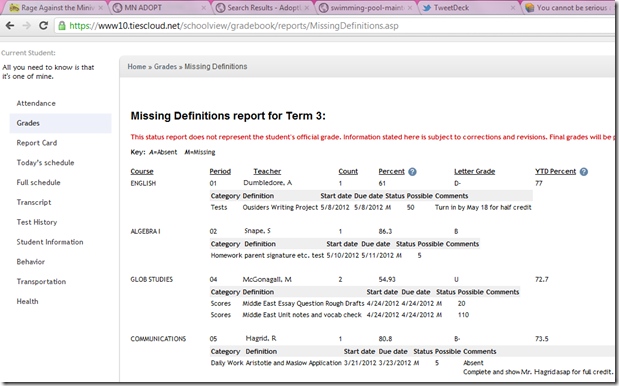Screen dimensions: 619x386
Task: Sort by the Teacher column header
Action: [267, 171]
